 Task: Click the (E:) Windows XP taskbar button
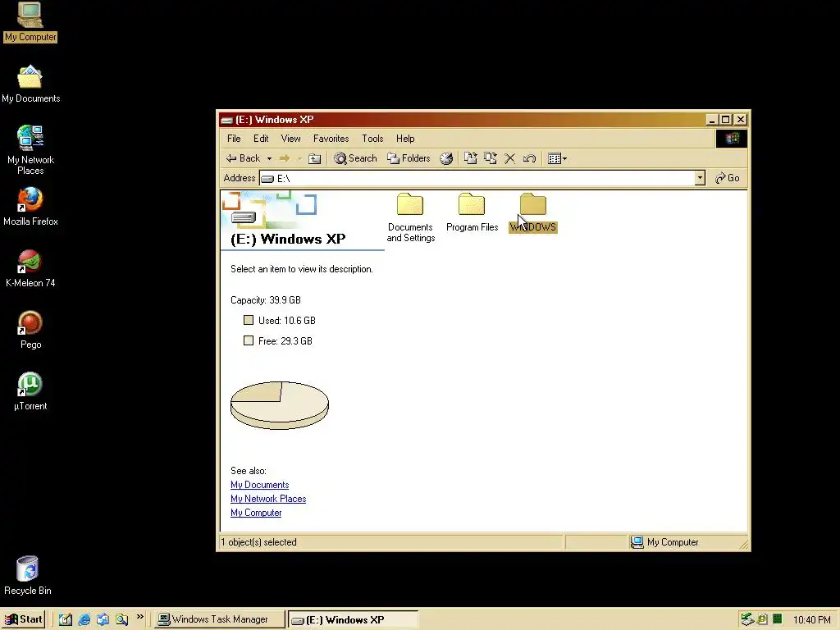coord(354,620)
